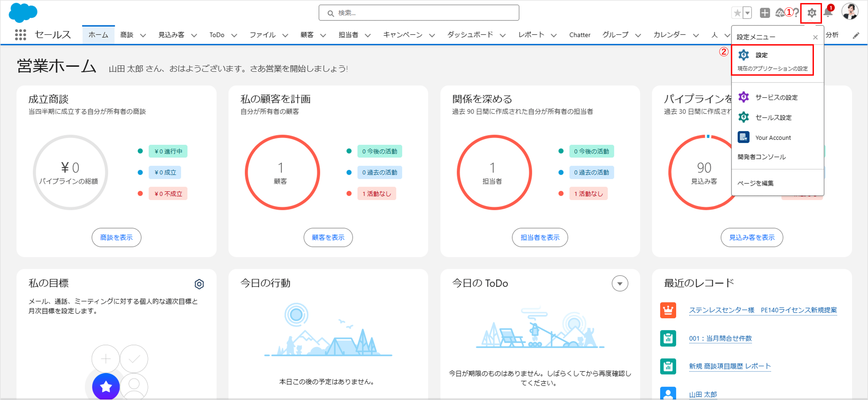Screen dimensions: 868x400
Task: Click the plus circle in 私の目標
Action: point(106,359)
